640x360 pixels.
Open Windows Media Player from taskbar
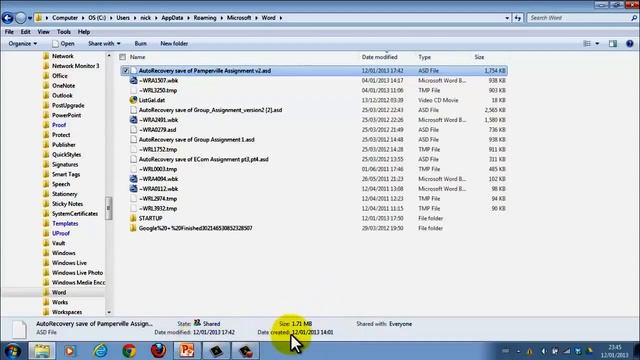click(70, 351)
